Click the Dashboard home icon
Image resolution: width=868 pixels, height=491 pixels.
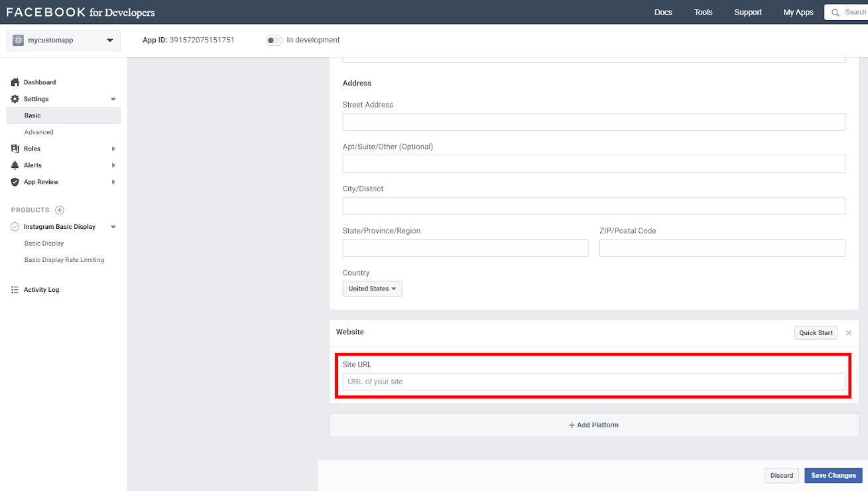tap(15, 82)
